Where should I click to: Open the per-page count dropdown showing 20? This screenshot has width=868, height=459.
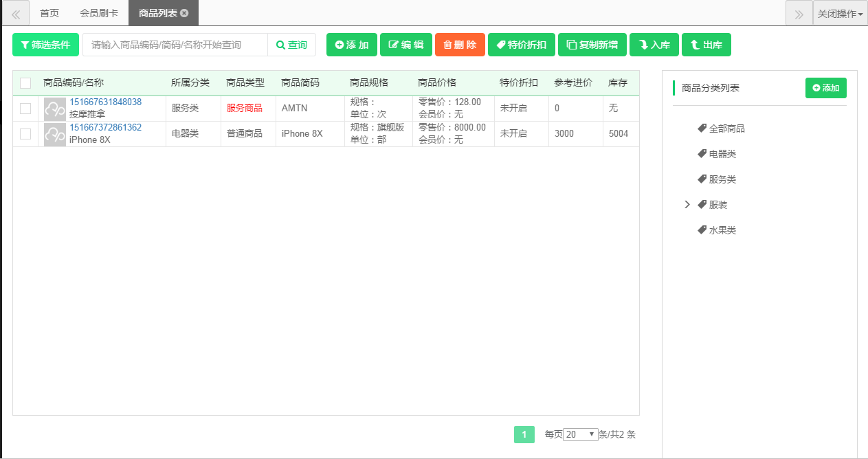[x=580, y=434]
